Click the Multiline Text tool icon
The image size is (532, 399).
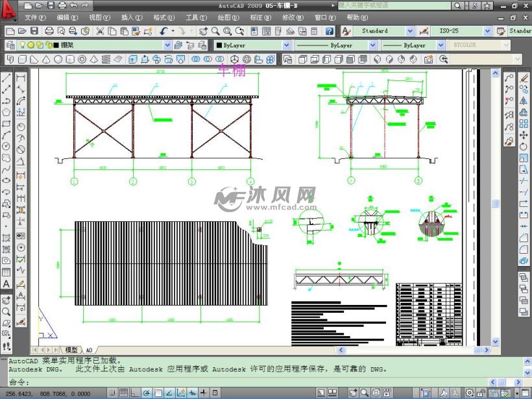pos(6,285)
